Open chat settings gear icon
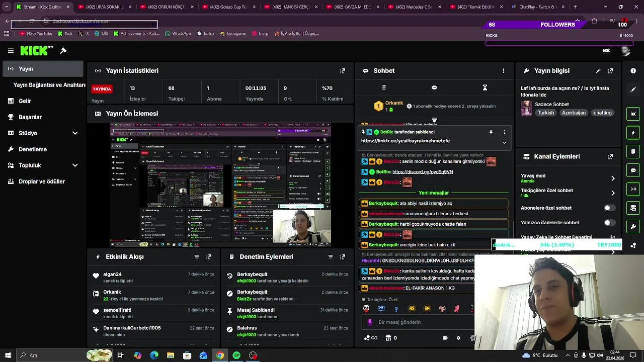Screen dimensions: 644x362 (458, 338)
